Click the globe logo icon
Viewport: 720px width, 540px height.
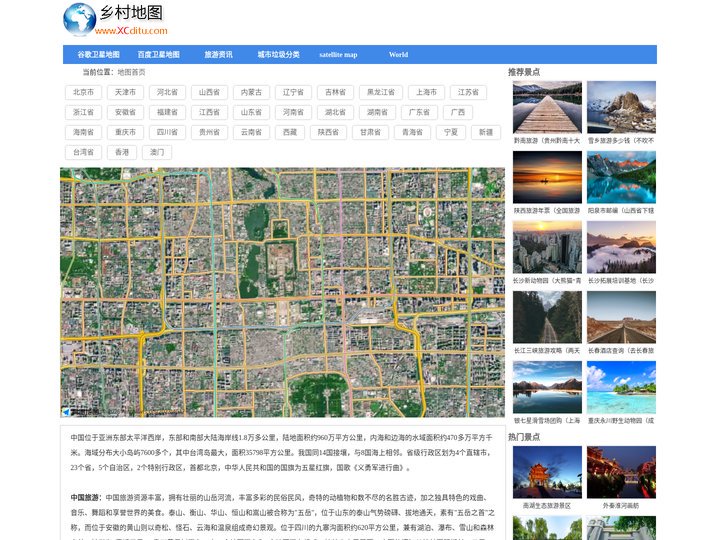click(x=79, y=19)
